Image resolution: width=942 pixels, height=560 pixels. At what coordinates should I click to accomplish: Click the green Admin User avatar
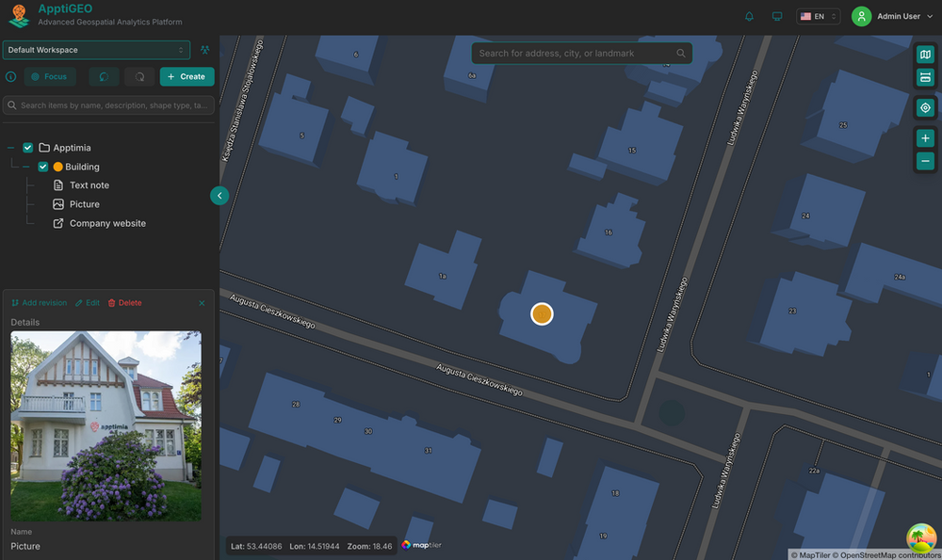[x=861, y=16]
